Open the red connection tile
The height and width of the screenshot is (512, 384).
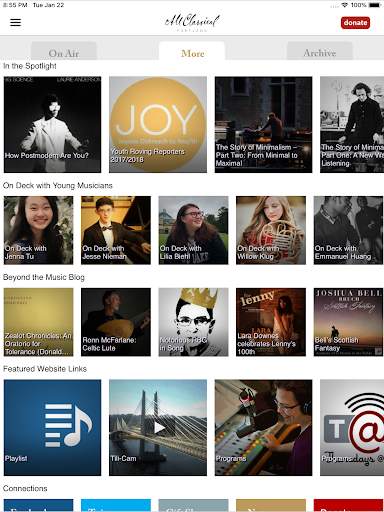pyautogui.click(x=348, y=505)
